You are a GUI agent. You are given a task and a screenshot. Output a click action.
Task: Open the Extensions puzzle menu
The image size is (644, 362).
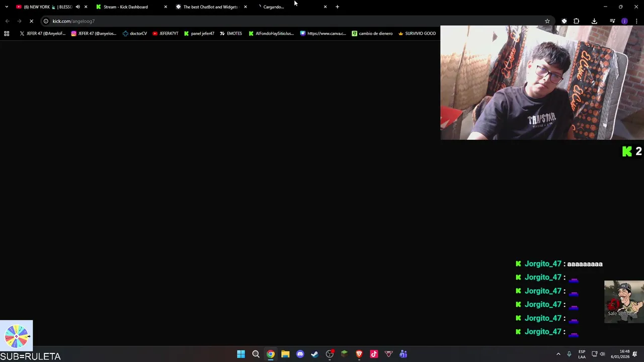click(x=576, y=21)
